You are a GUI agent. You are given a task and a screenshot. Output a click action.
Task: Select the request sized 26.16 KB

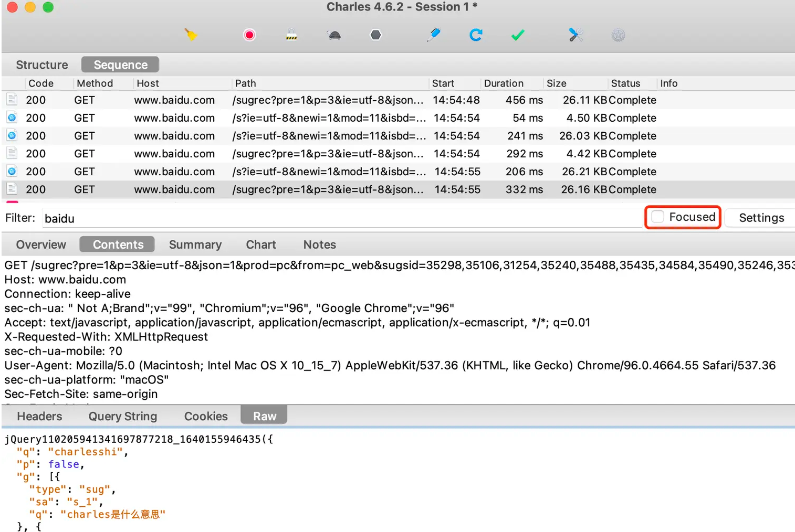pos(398,189)
